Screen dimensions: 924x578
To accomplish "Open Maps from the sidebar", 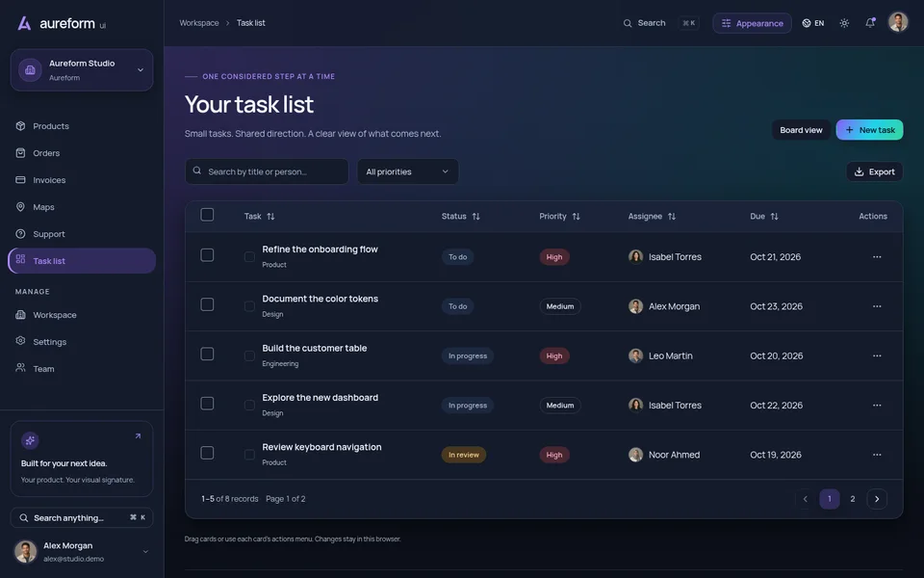I will pos(82,207).
